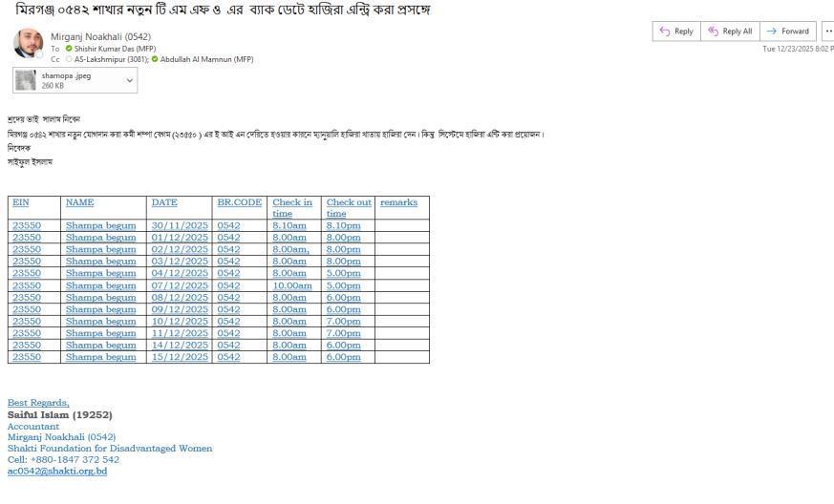This screenshot has height=504, width=834.
Task: Click the remarks column header
Action: pyautogui.click(x=398, y=202)
